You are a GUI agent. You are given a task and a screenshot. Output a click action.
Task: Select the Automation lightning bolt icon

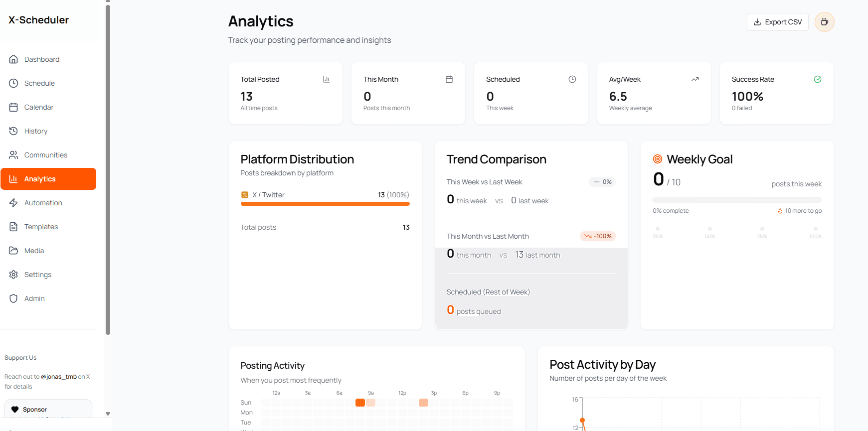coord(13,203)
